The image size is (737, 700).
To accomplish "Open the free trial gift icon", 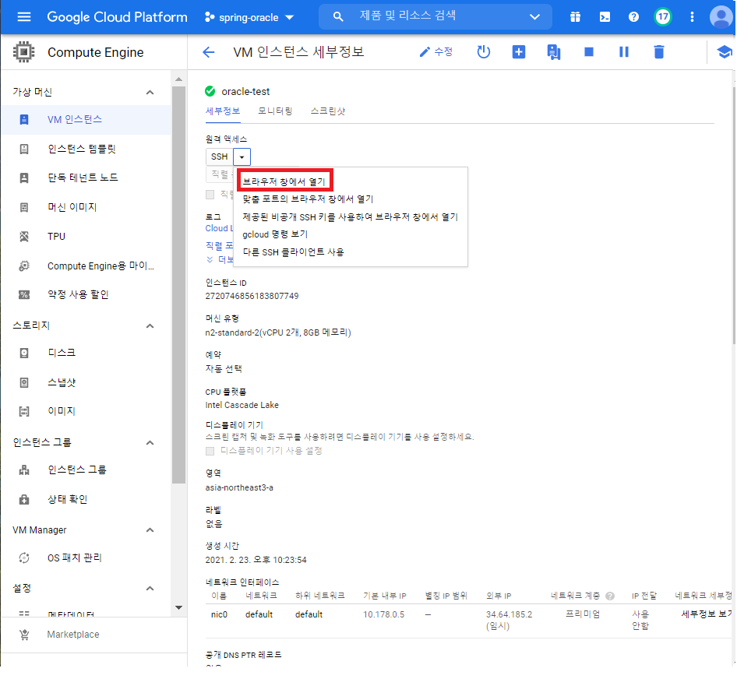I will pos(575,17).
